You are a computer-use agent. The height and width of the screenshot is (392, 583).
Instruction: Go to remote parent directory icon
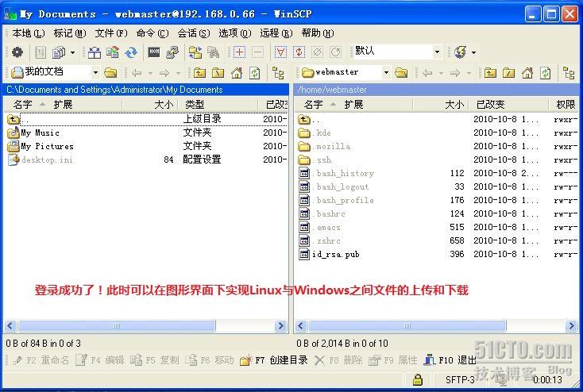(490, 73)
